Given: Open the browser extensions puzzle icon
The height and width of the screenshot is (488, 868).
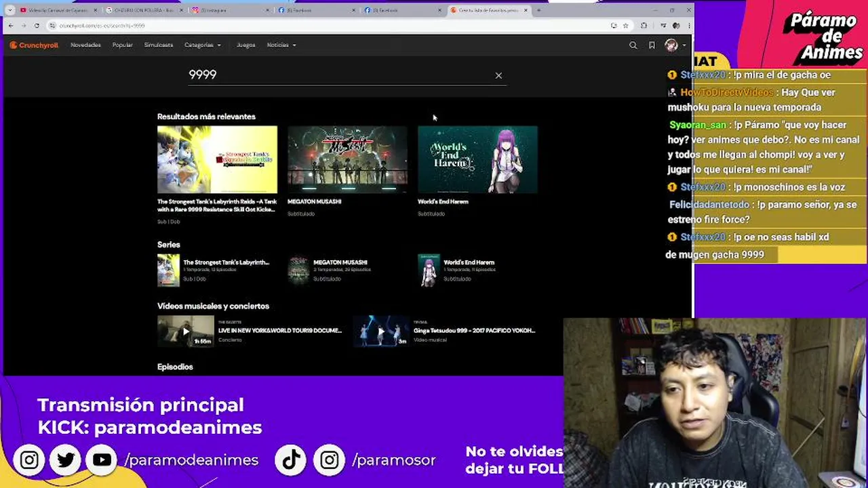Looking at the screenshot, I should point(644,26).
